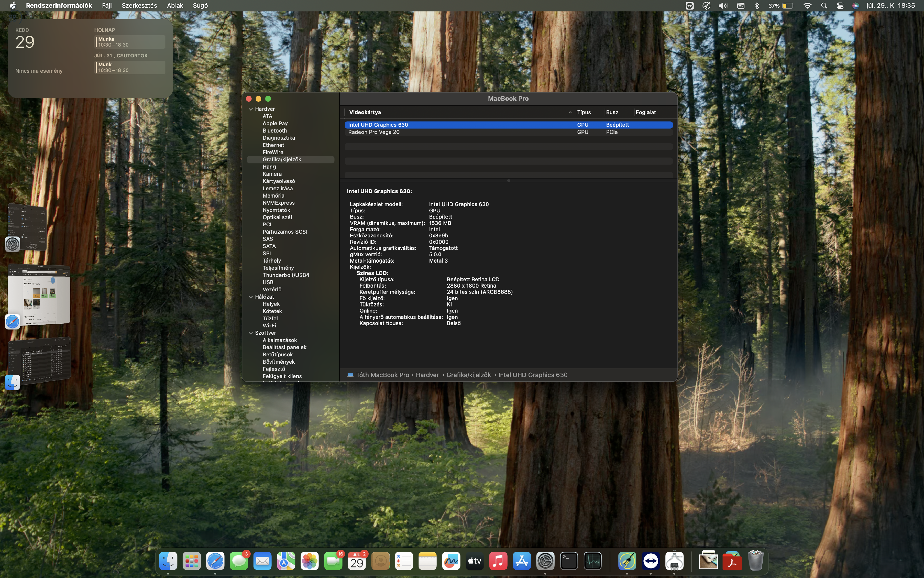This screenshot has width=924, height=578.
Task: Open the Fájl menu
Action: tap(107, 5)
